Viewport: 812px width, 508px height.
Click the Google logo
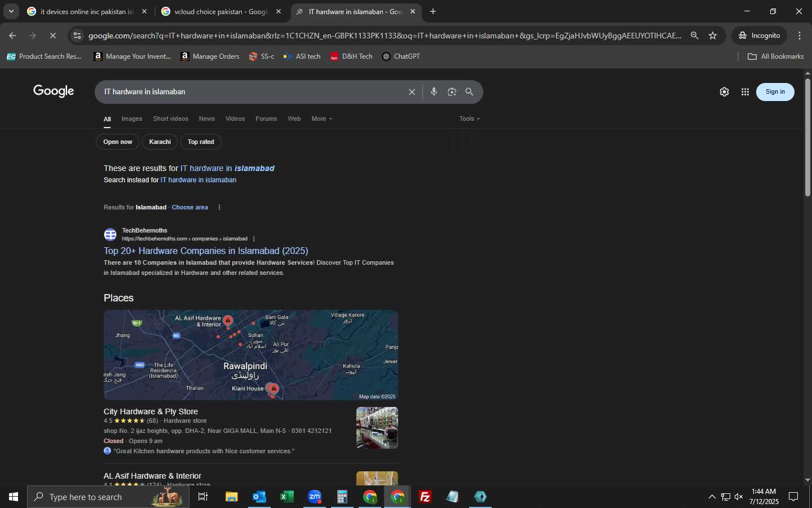(x=54, y=91)
